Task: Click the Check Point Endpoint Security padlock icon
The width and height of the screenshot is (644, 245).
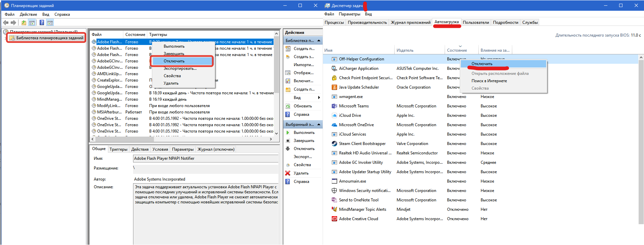Action: click(x=334, y=78)
